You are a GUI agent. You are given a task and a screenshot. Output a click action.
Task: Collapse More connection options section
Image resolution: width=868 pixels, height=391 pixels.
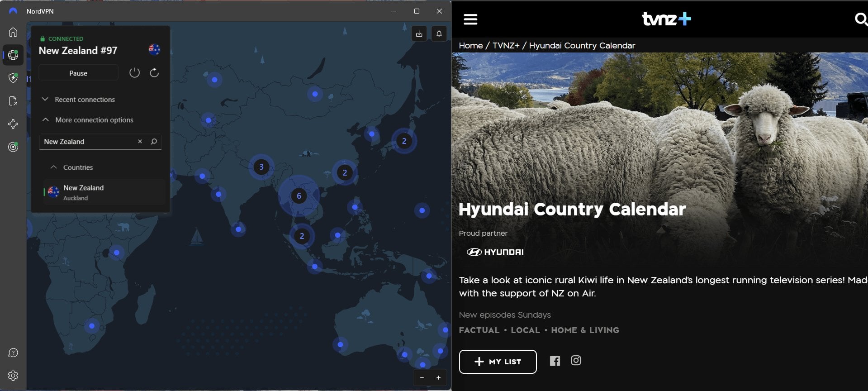click(88, 120)
